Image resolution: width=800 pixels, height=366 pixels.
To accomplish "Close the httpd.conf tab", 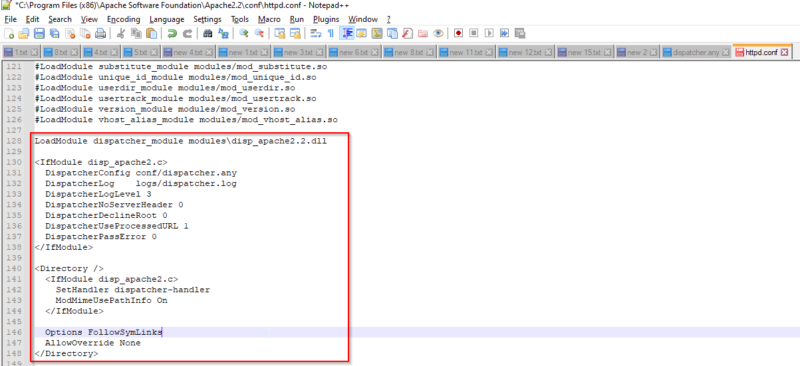I will (x=785, y=52).
